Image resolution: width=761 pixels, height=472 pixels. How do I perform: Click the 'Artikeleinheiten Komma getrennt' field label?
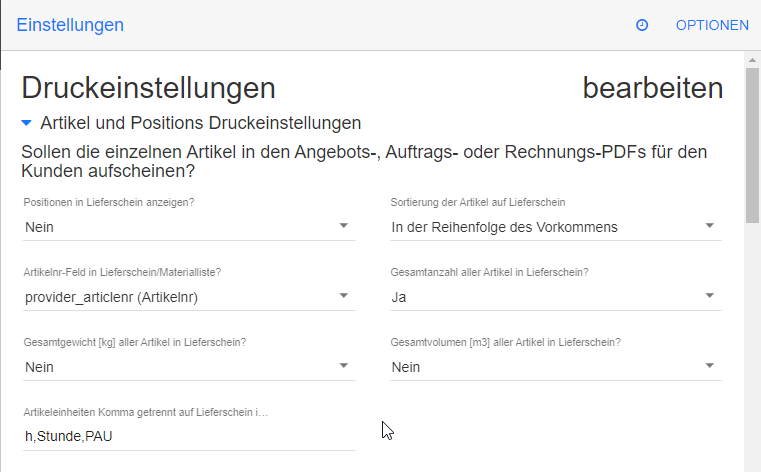point(146,412)
